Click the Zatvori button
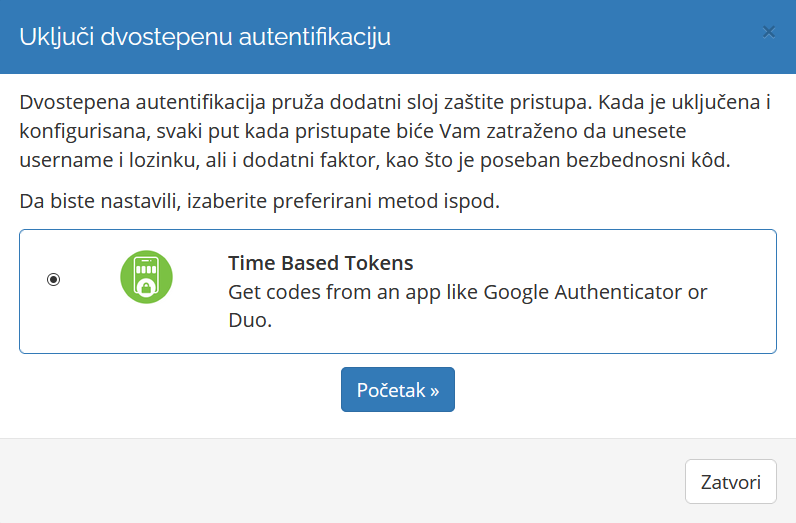796x523 pixels. tap(731, 481)
